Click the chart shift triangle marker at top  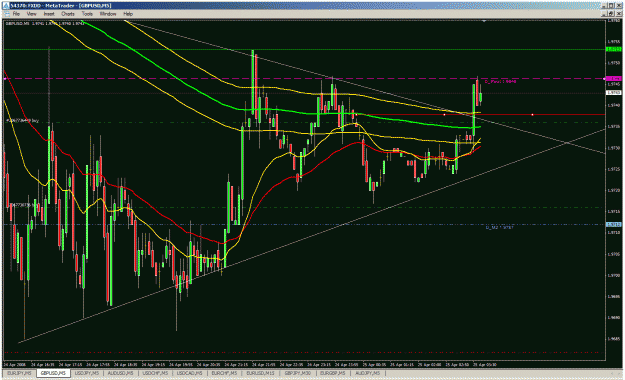[x=484, y=21]
